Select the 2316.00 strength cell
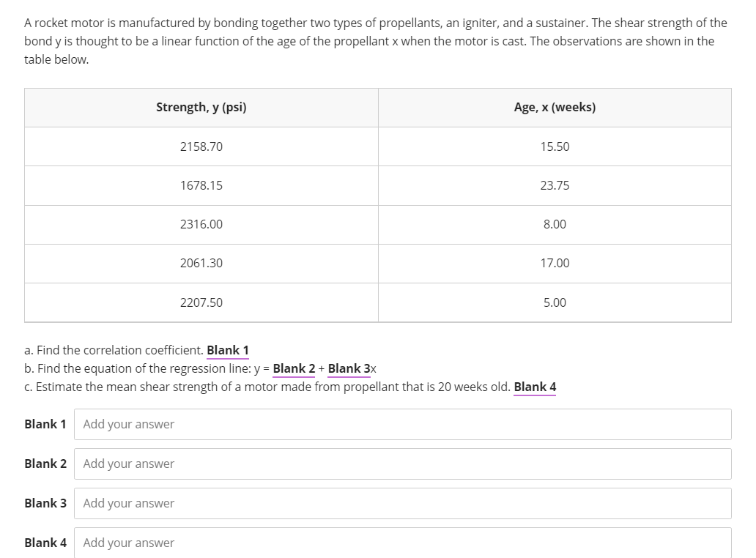Viewport: 756px width, 558px height. point(201,225)
